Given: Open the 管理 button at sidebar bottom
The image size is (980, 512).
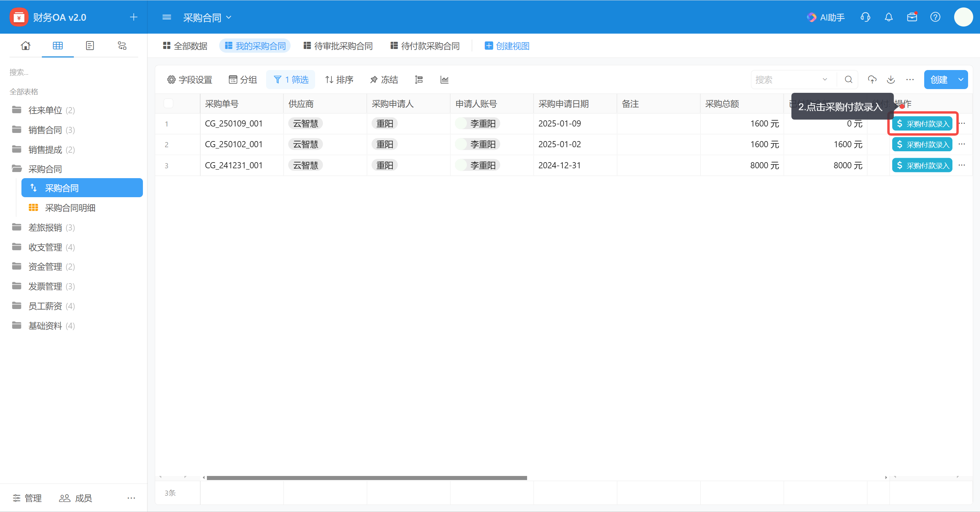Looking at the screenshot, I should (x=27, y=498).
